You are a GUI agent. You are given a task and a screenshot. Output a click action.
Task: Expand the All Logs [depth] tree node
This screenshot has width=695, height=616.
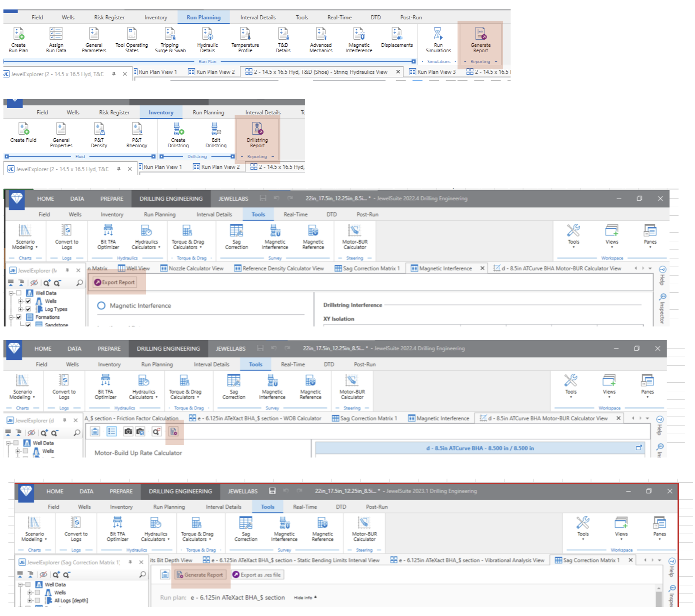tap(30, 600)
